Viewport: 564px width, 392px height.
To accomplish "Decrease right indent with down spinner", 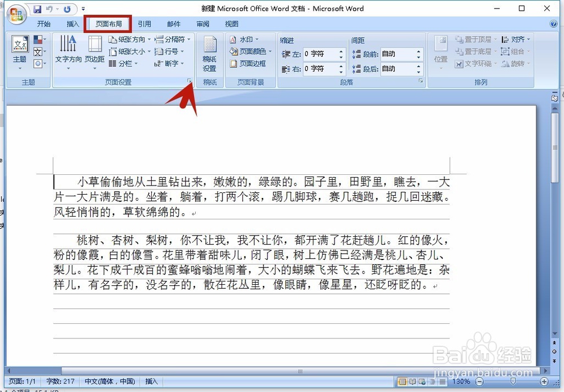I will [x=341, y=72].
